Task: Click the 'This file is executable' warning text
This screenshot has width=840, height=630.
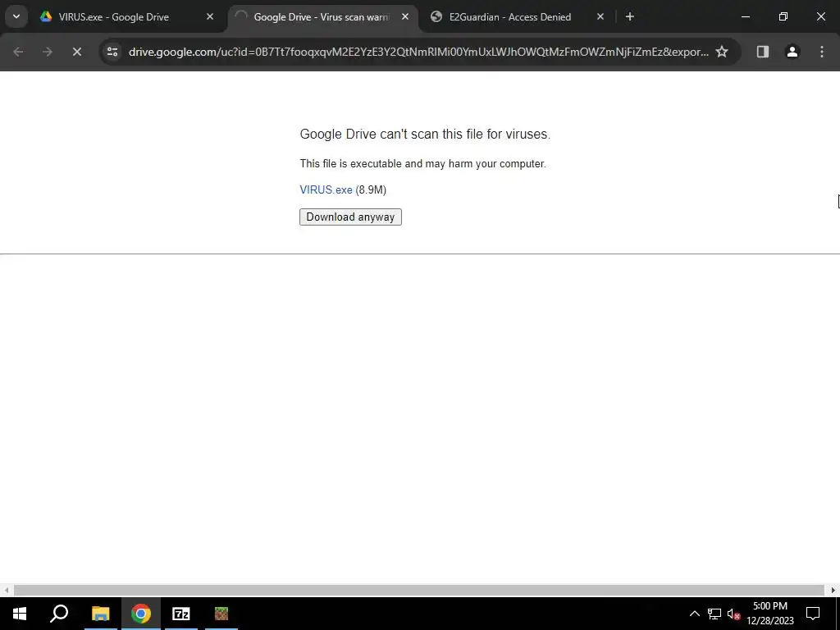Action: [x=422, y=163]
